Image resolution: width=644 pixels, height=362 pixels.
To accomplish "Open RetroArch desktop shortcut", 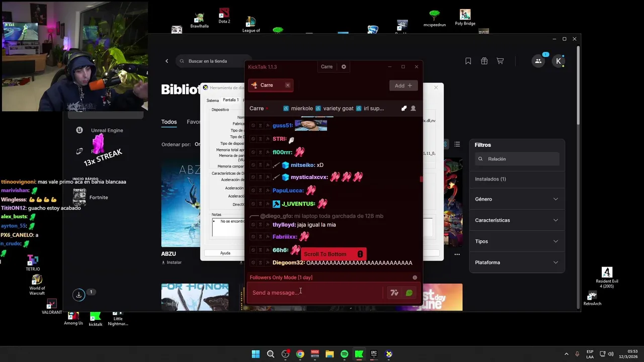I will (592, 298).
